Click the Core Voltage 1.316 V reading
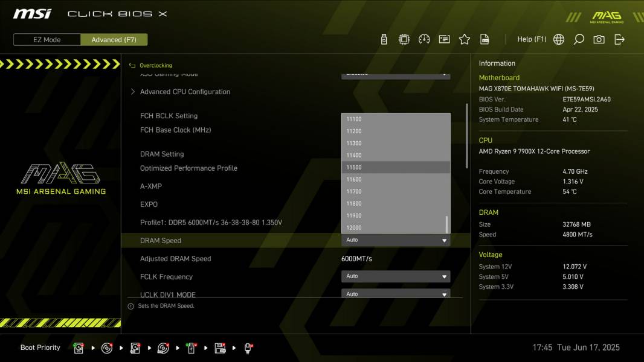Screen dimensions: 644x362 (573, 181)
